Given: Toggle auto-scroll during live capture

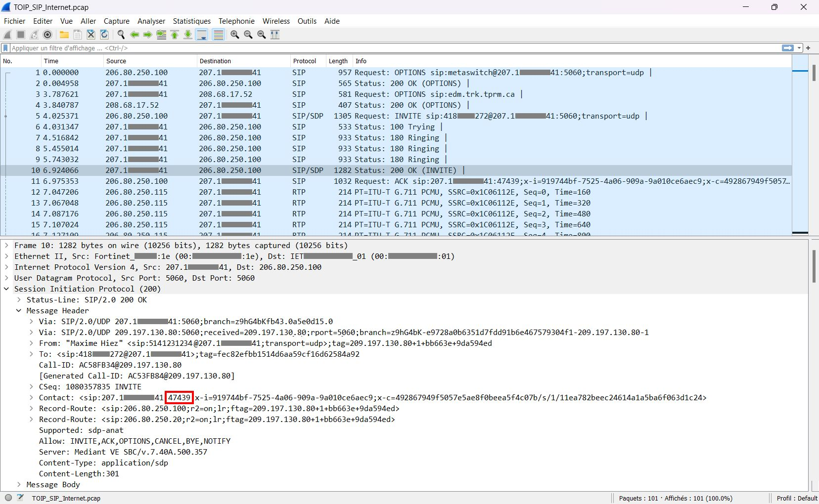Looking at the screenshot, I should 202,35.
